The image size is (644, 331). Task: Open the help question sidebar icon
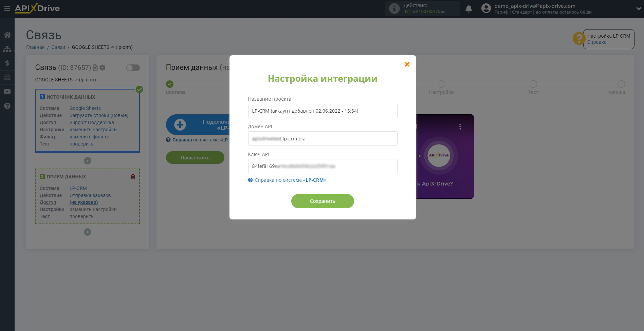click(x=7, y=106)
